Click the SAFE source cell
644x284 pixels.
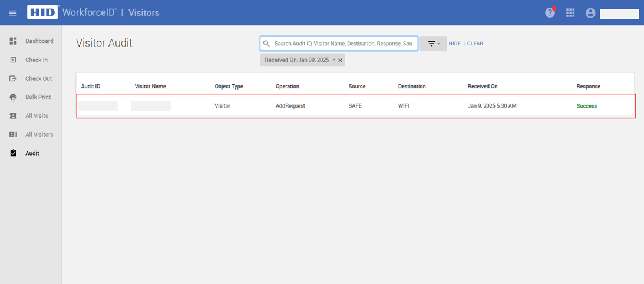(x=355, y=106)
